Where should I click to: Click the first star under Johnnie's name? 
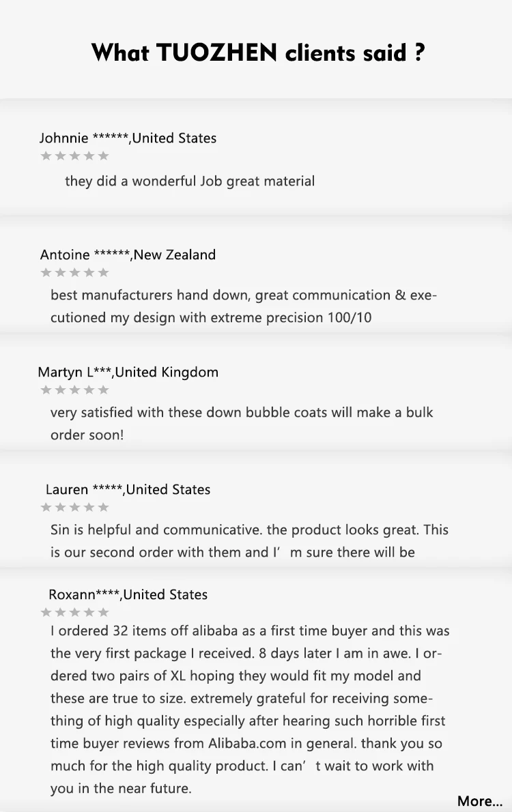point(46,156)
